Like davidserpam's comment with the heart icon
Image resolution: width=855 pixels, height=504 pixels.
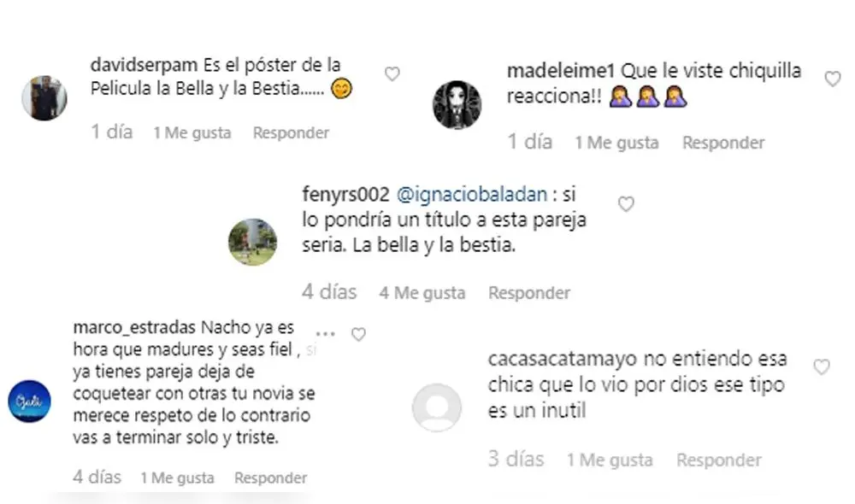pyautogui.click(x=392, y=73)
